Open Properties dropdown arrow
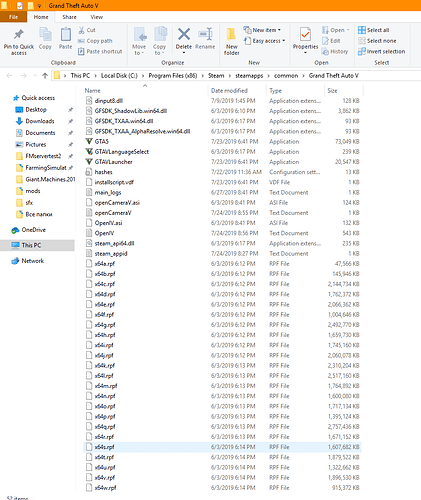Screen dimensions: 421x500 click(305, 52)
